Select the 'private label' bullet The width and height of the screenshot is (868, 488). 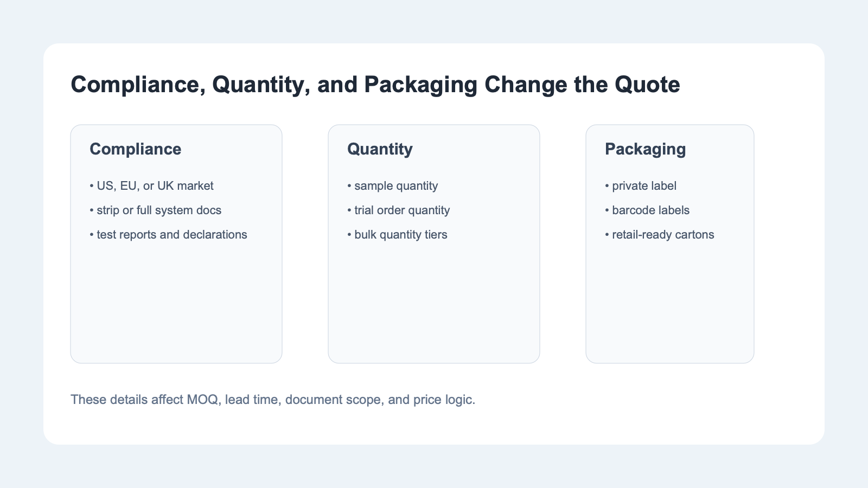pos(644,186)
